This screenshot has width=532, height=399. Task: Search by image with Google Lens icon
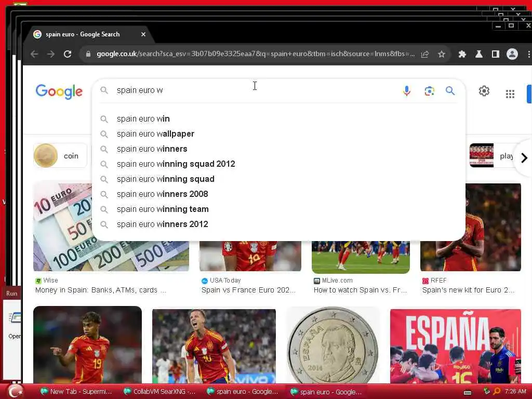[429, 91]
